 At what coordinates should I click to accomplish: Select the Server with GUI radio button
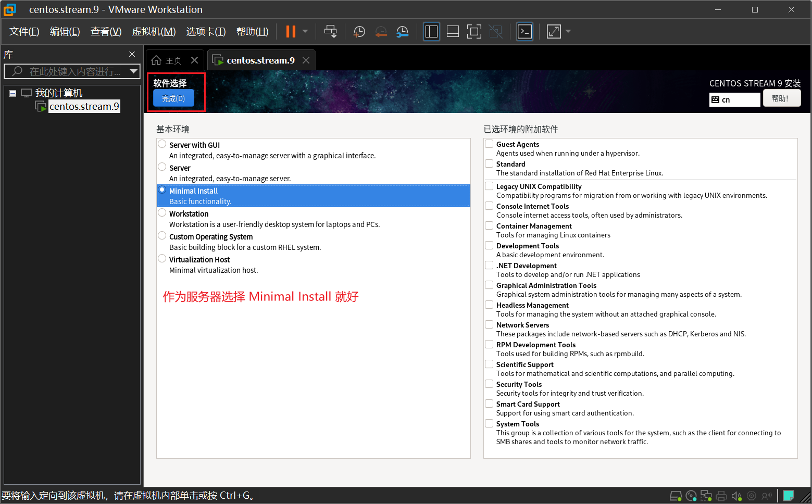[x=163, y=144]
